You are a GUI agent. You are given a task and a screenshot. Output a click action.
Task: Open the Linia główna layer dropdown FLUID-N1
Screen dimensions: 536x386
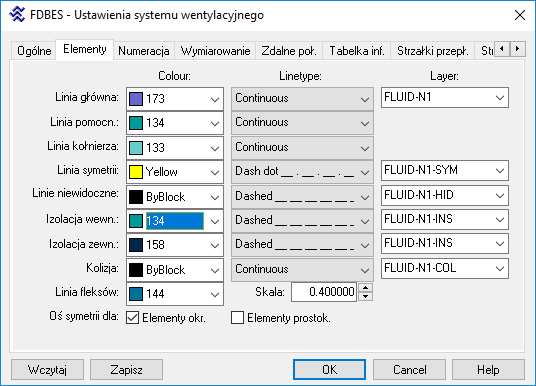point(445,98)
